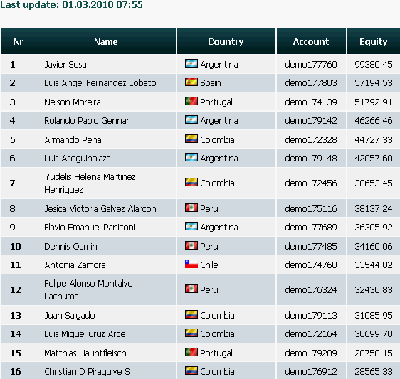400x379 pixels.
Task: Select the name in row 13
Action: [70, 315]
